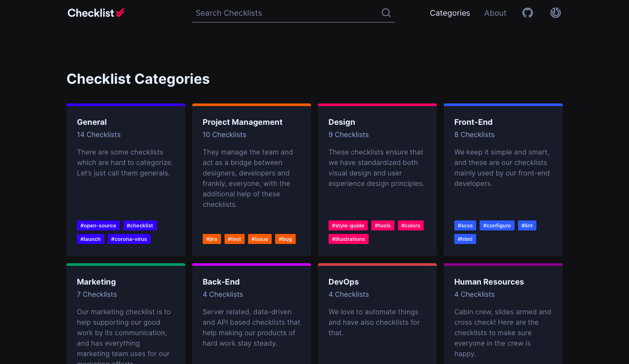Open the Human Resources category heading
This screenshot has width=629, height=364.
(489, 282)
